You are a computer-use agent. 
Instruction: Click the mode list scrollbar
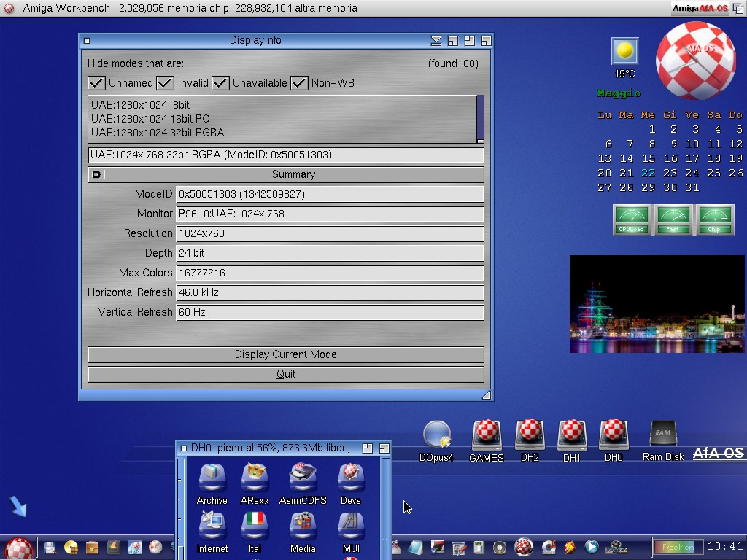tap(480, 117)
